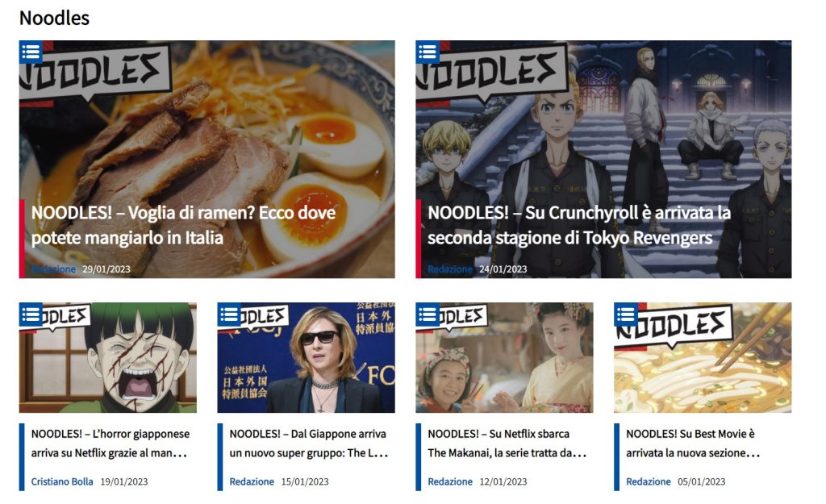This screenshot has width=826, height=504.
Task: Open The Makanai Netflix article title
Action: [507, 444]
